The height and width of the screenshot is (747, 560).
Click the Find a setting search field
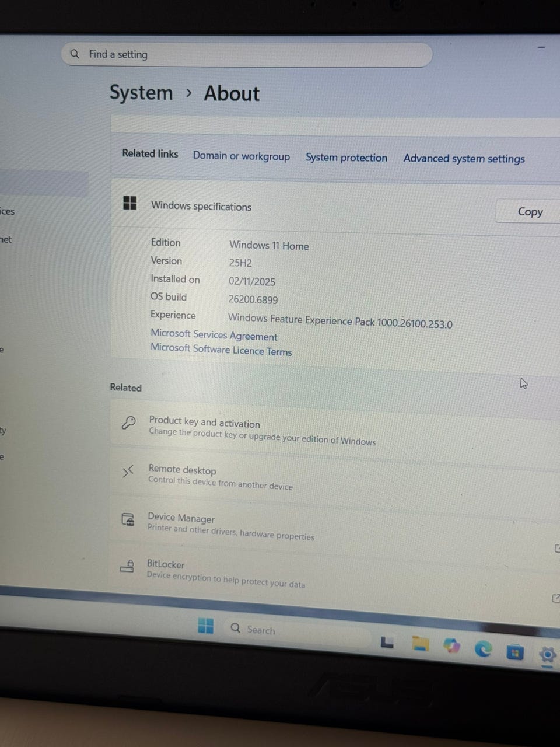point(247,55)
